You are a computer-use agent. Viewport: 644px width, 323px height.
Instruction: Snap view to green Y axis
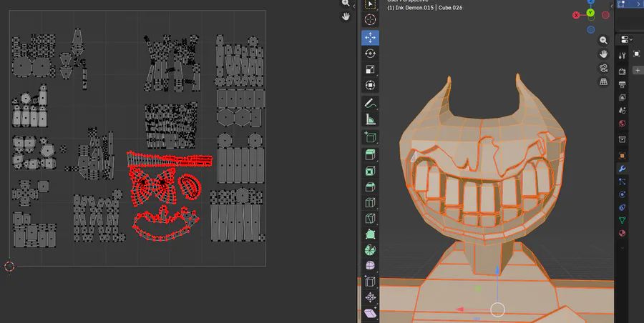pyautogui.click(x=590, y=13)
